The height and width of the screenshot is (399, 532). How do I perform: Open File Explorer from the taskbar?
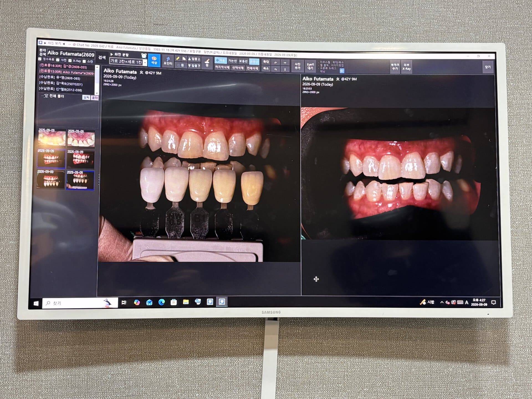(186, 302)
